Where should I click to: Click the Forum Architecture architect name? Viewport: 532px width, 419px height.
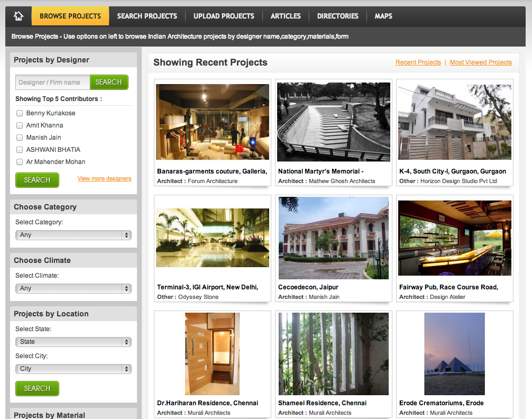tap(213, 181)
